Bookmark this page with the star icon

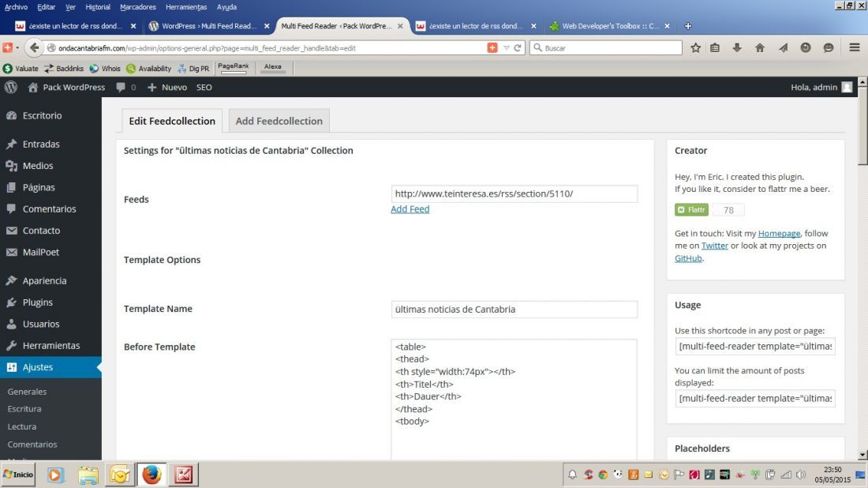point(696,48)
